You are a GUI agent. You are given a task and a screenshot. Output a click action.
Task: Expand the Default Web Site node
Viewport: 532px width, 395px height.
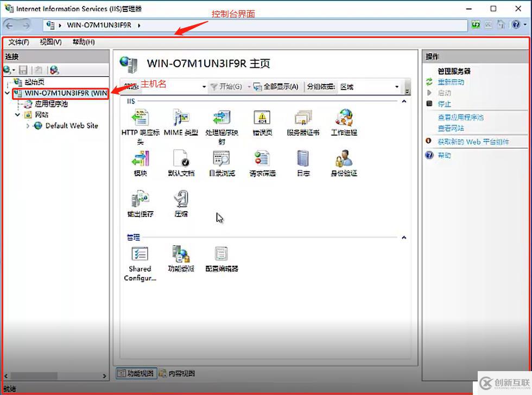point(28,126)
